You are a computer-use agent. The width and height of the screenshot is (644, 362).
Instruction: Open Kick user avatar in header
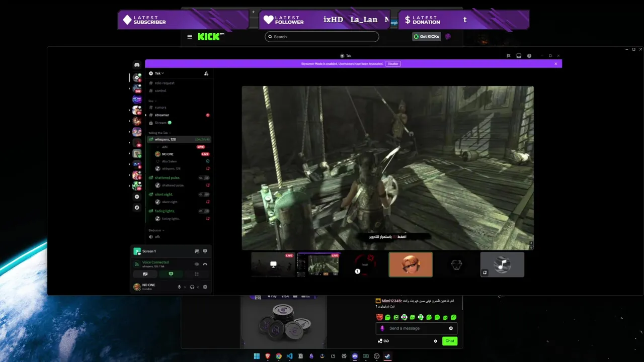click(448, 37)
